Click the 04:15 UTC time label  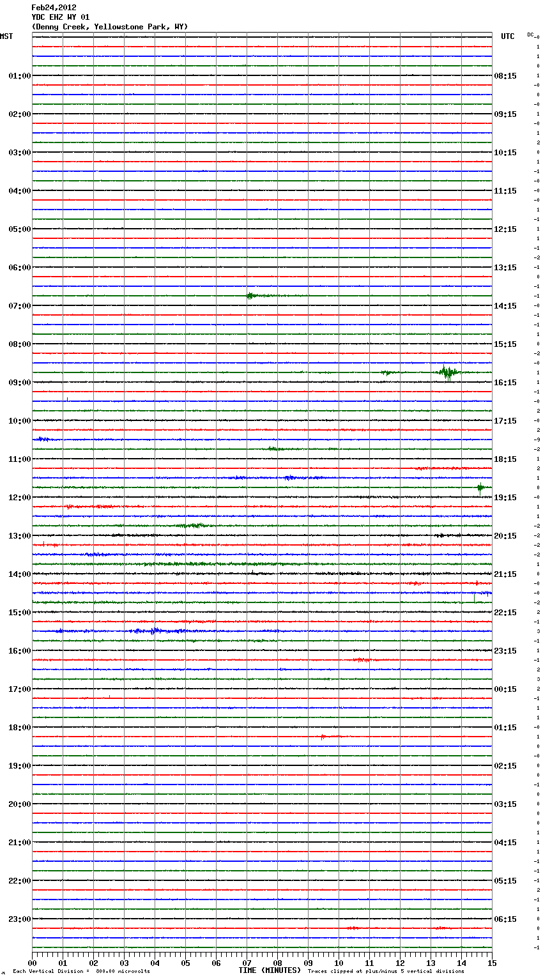pyautogui.click(x=505, y=843)
